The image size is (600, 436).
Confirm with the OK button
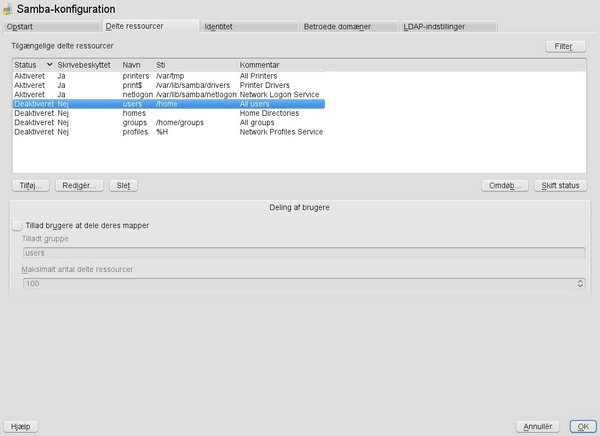tap(583, 426)
